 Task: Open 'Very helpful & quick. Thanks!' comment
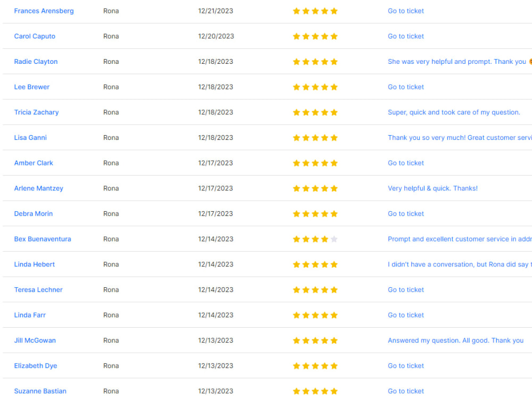[433, 188]
